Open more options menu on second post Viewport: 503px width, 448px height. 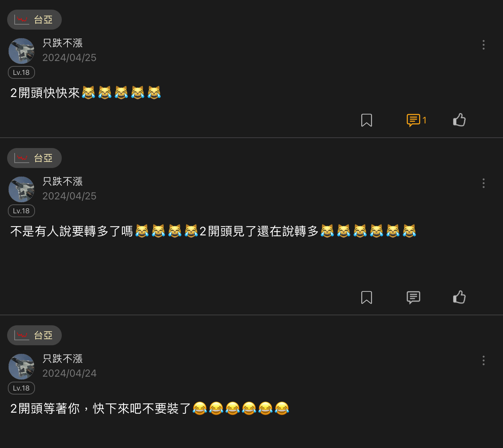483,183
